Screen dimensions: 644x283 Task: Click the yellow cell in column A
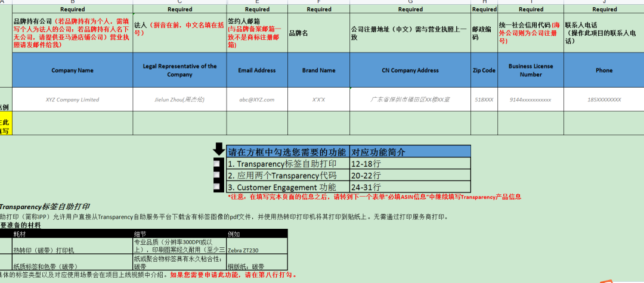(x=6, y=123)
